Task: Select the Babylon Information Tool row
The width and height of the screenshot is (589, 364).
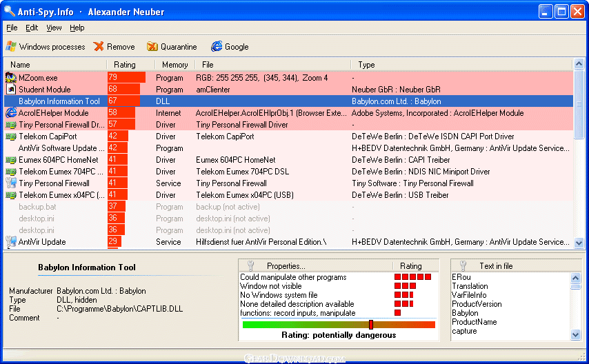Action: pos(288,101)
